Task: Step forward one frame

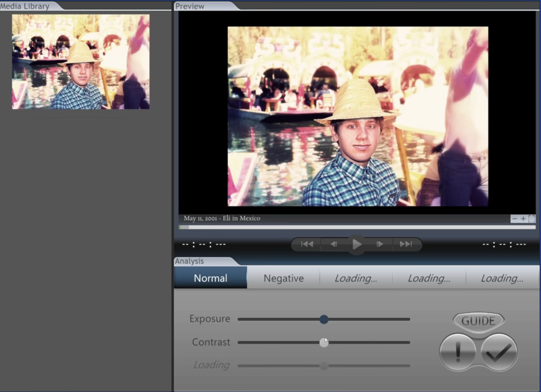Action: coord(379,244)
